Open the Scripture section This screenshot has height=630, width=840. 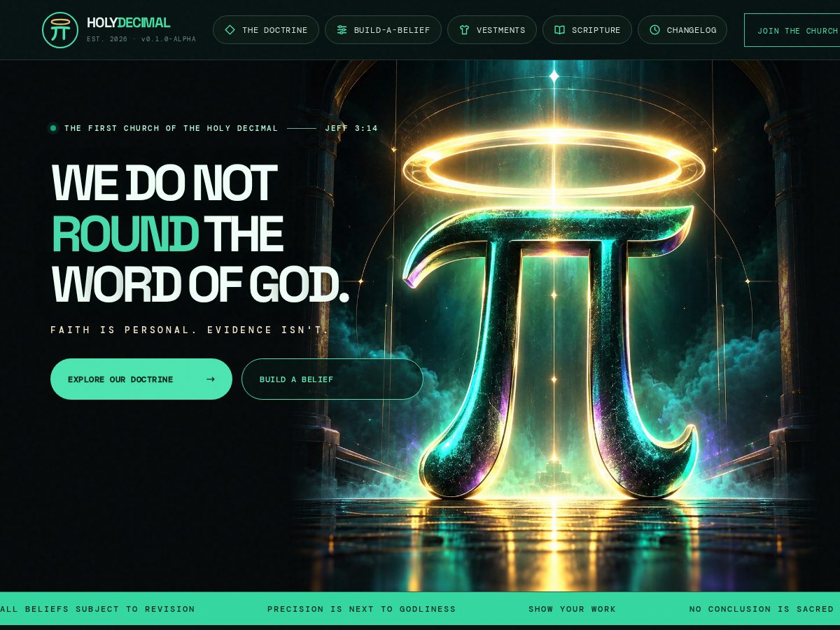click(587, 30)
